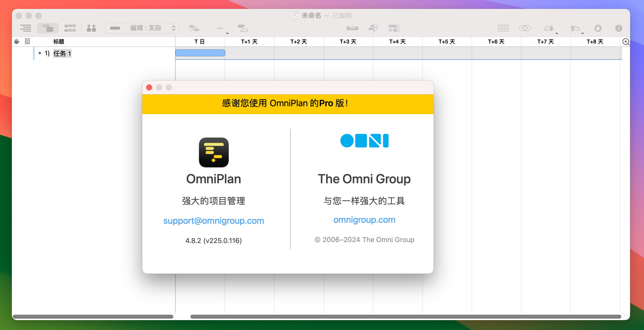Screen dimensions: 644x330
Task: Click the T+1 天 timeline header
Action: tap(249, 41)
